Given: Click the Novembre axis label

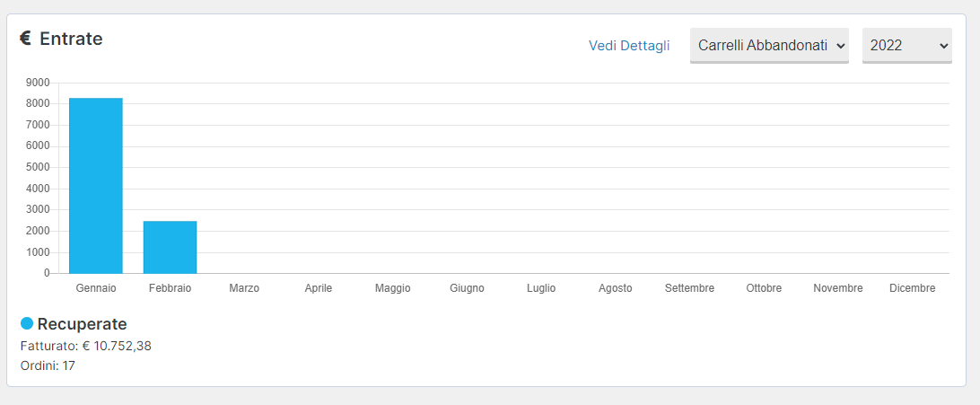Looking at the screenshot, I should 838,288.
